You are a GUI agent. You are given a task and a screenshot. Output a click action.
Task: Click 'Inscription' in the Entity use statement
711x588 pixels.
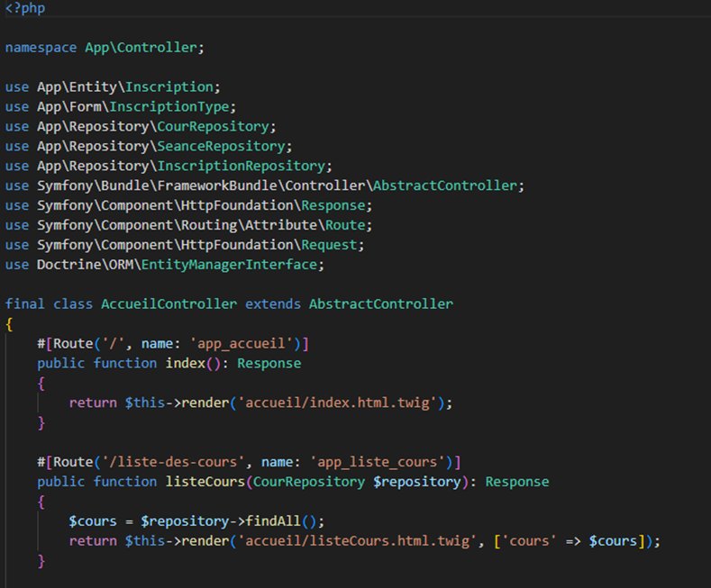pyautogui.click(x=169, y=87)
